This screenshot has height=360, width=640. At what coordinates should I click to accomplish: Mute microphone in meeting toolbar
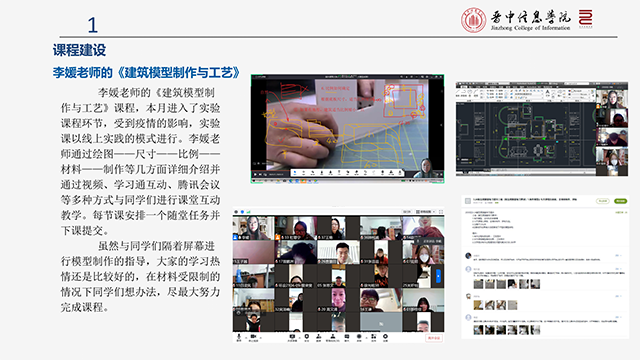click(239, 337)
